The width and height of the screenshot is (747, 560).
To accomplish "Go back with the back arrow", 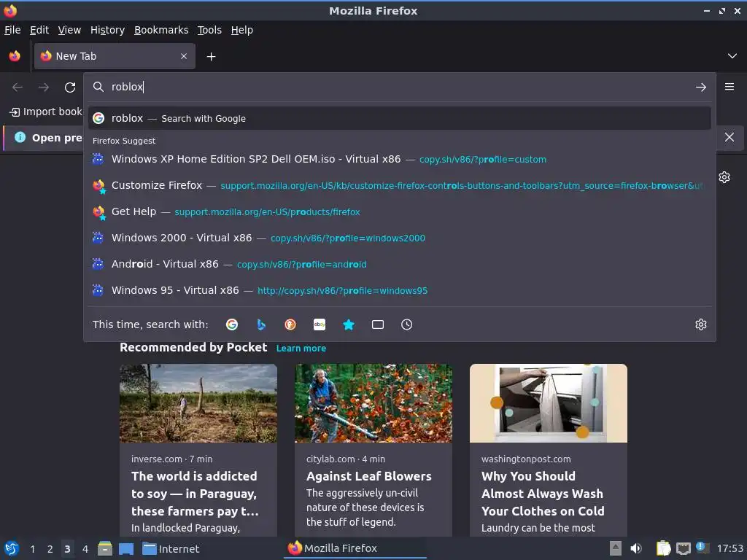I will coord(18,87).
